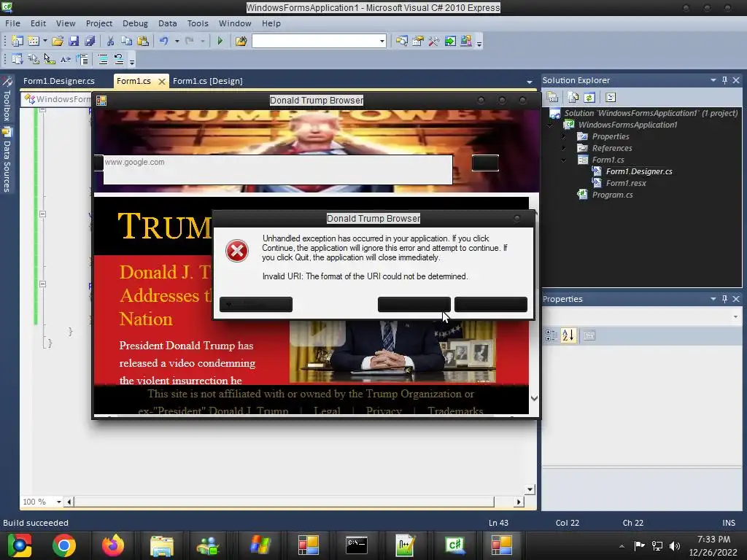Viewport: 747px width, 560px height.
Task: Click the Cut scissors icon
Action: point(111,42)
